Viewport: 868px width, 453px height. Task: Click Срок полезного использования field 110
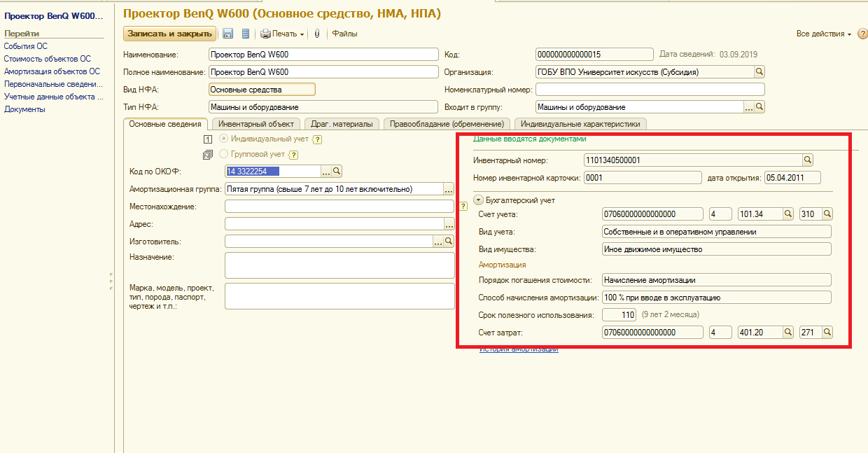click(619, 315)
